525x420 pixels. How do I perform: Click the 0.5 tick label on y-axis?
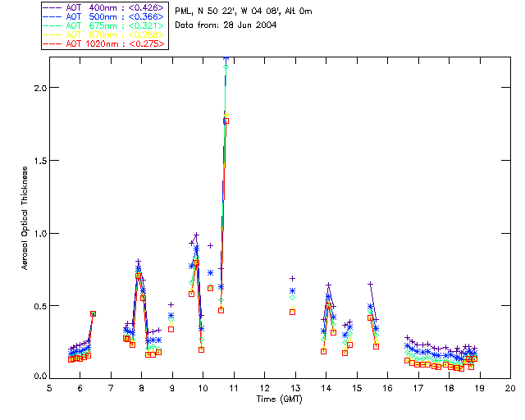click(38, 305)
